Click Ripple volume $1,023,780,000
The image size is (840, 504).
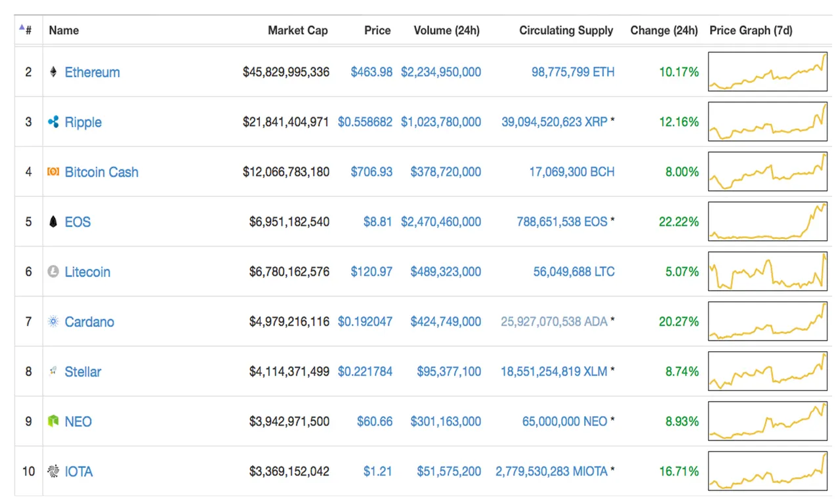point(441,122)
